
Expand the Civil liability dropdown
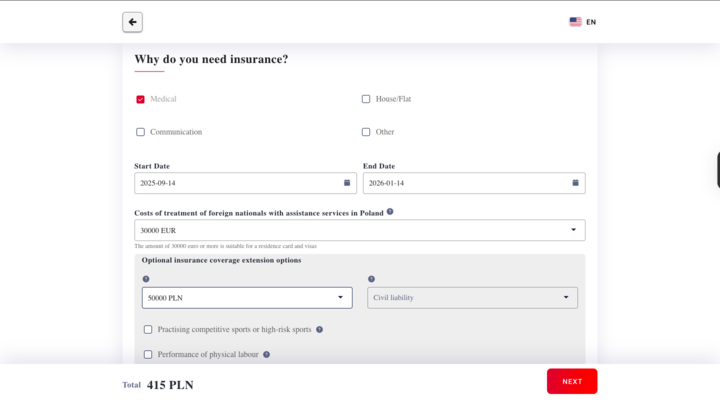coord(472,298)
